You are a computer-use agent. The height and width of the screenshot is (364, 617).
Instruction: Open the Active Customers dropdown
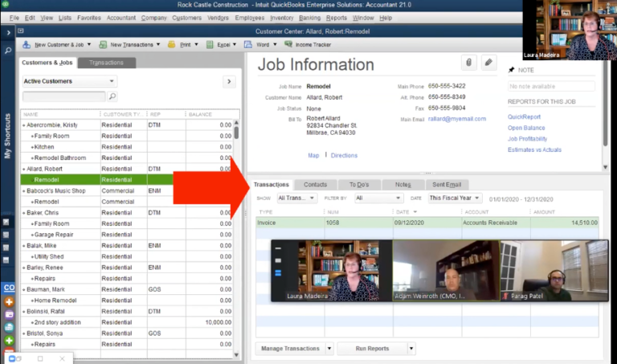pos(69,81)
